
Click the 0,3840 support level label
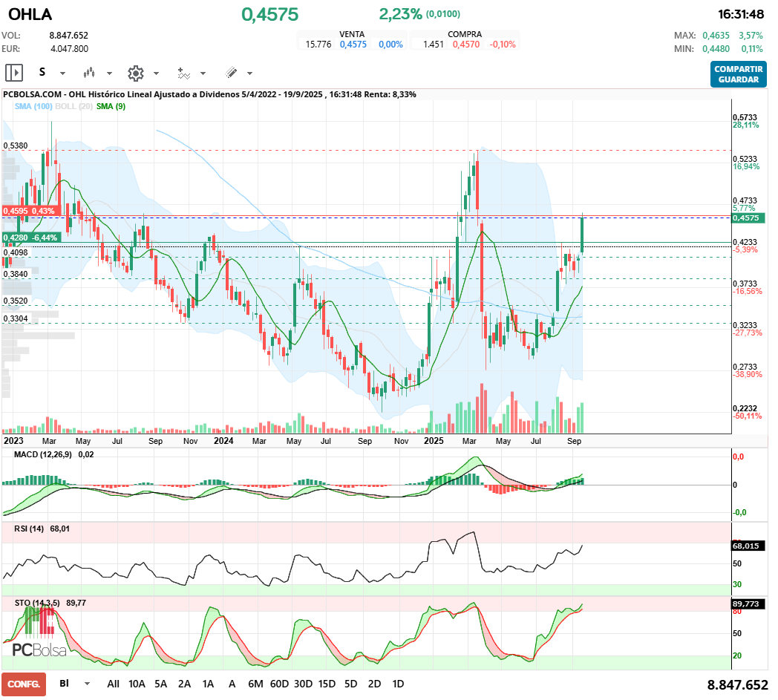[16, 274]
